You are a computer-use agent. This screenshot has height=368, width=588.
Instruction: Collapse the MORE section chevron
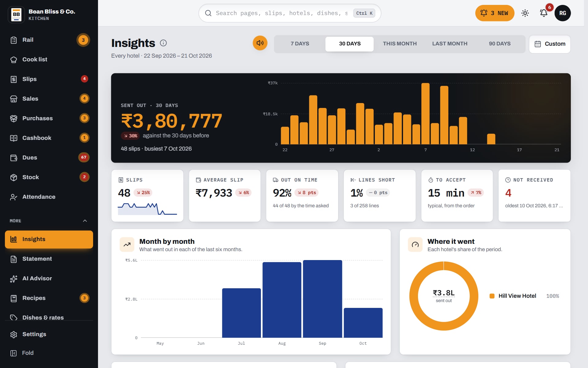pos(85,221)
